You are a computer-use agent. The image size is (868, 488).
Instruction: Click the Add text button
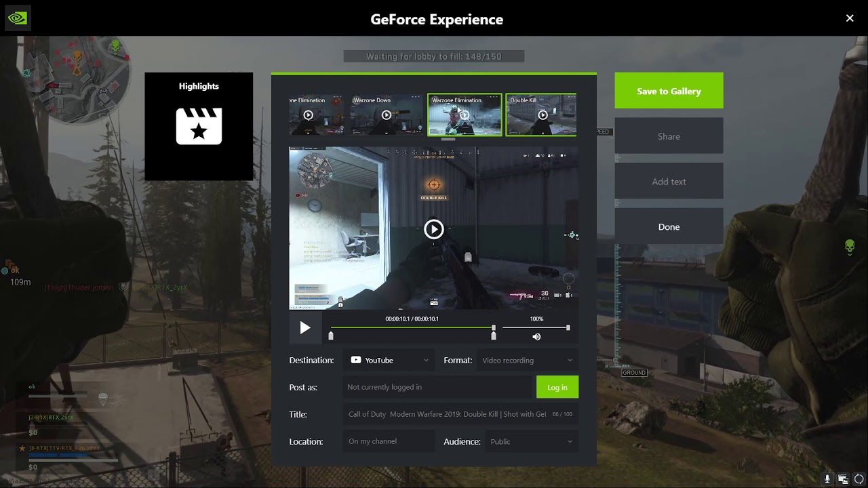click(669, 182)
